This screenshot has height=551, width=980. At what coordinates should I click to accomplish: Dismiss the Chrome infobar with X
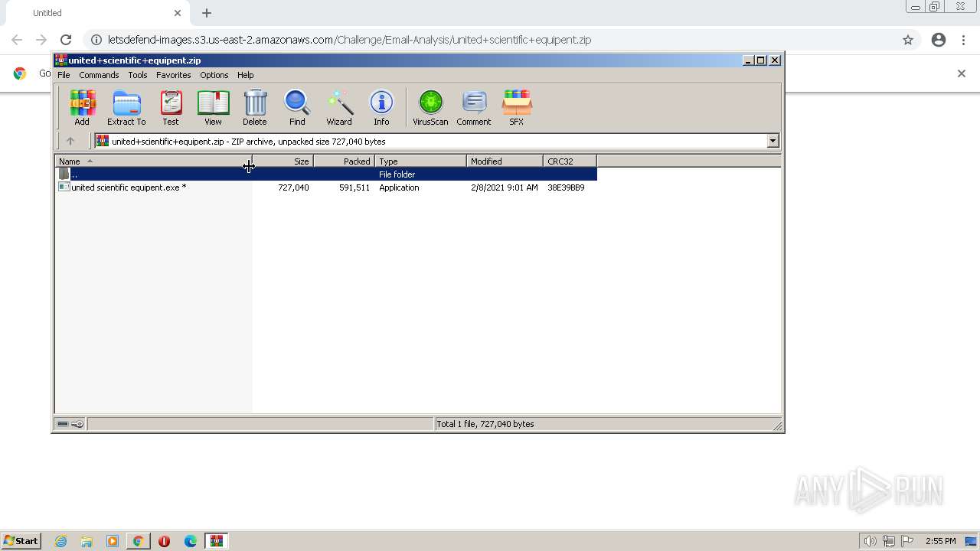pos(962,73)
